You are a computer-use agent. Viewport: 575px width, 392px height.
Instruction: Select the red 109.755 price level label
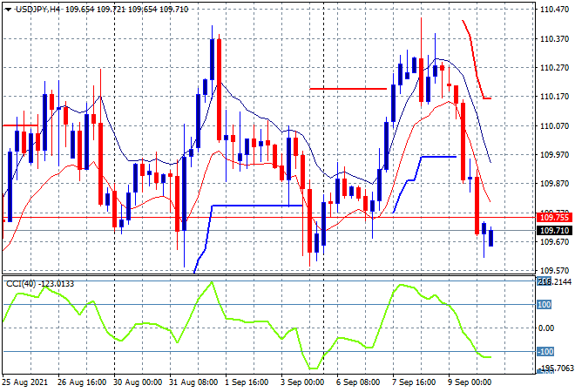(554, 218)
